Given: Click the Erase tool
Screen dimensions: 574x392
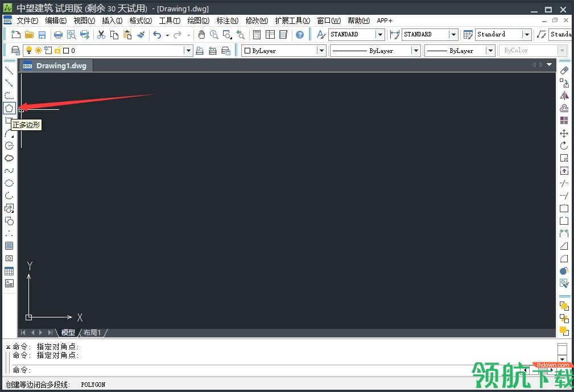Looking at the screenshot, I should (x=564, y=71).
